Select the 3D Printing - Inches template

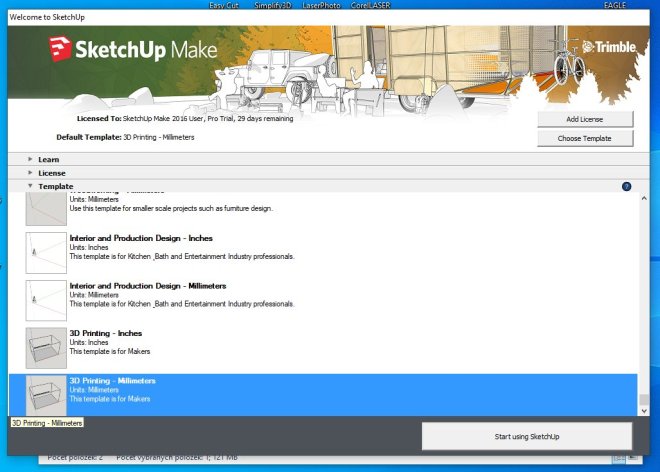point(322,348)
